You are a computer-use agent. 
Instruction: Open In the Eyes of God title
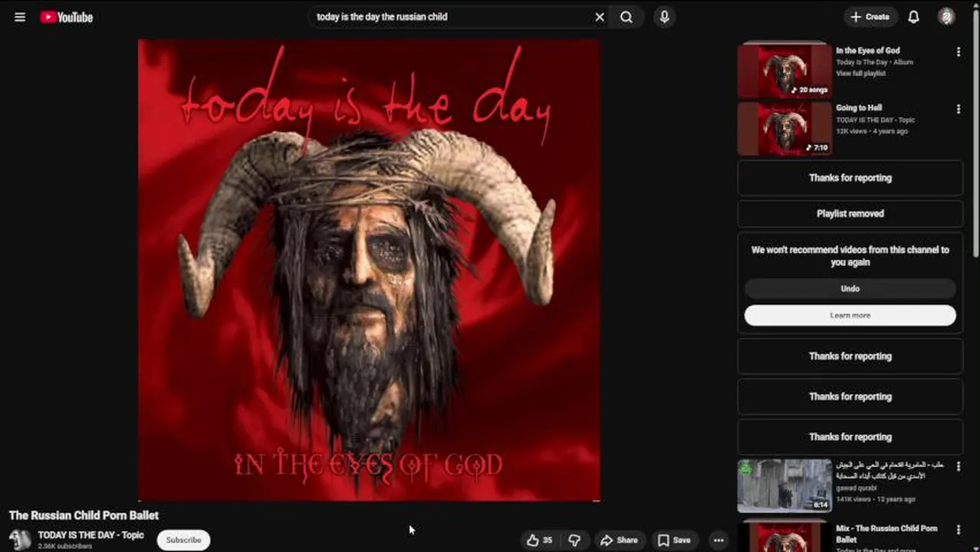click(x=868, y=51)
